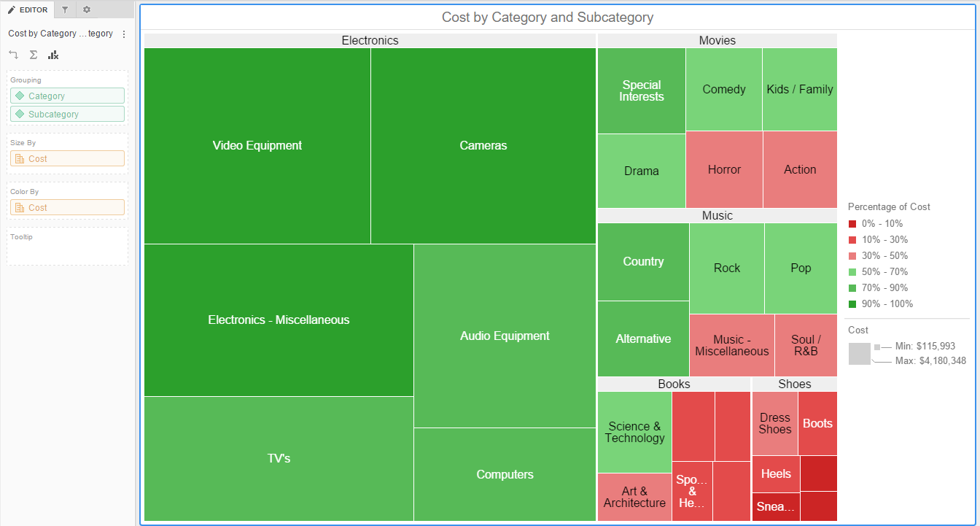Open the three-dot visualization options menu
This screenshot has height=526, width=980.
[124, 34]
